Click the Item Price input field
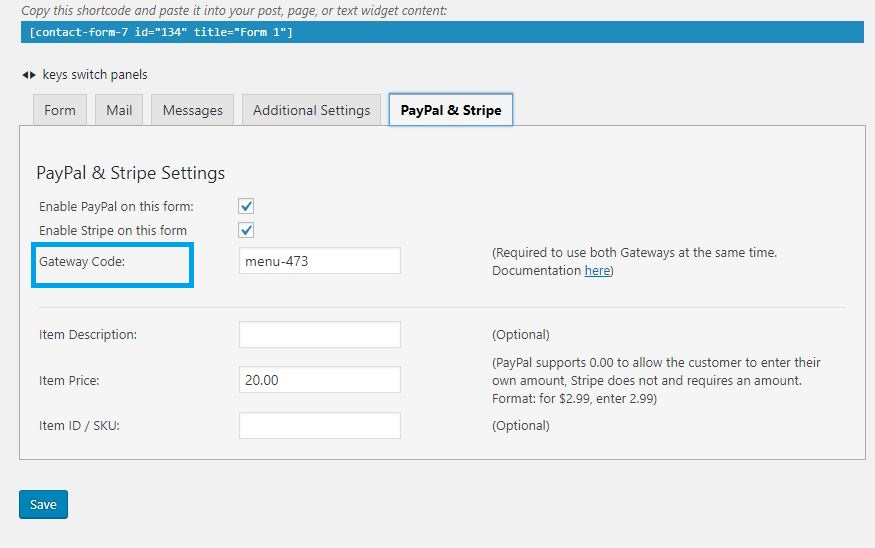 click(320, 379)
